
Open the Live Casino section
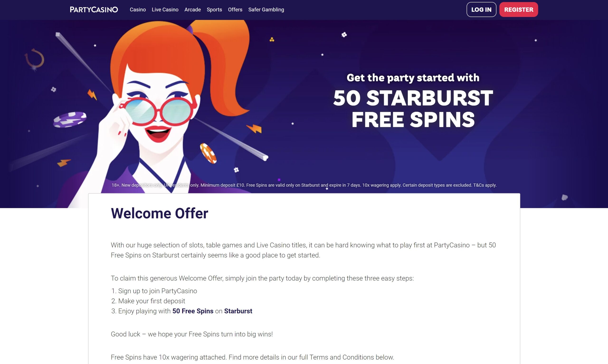click(165, 9)
